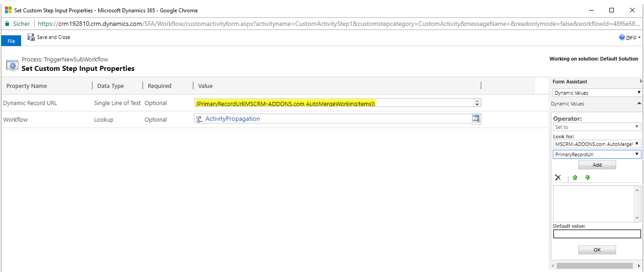Open the Help dropdown menu
This screenshot has height=272, width=644.
[630, 37]
